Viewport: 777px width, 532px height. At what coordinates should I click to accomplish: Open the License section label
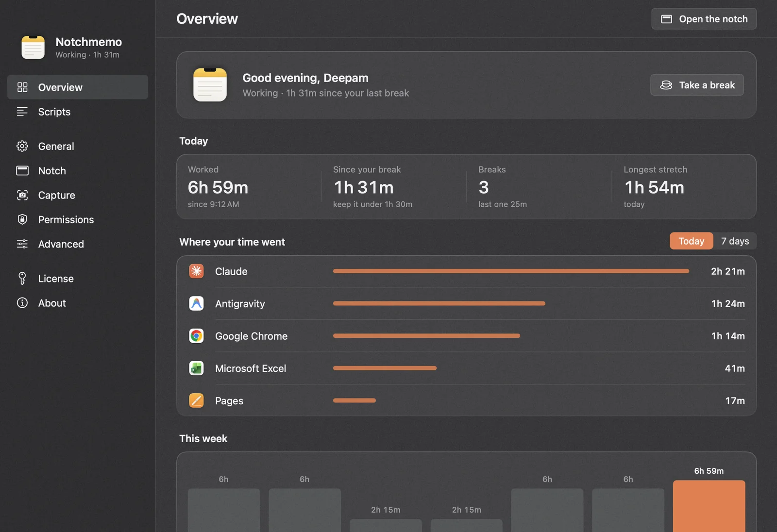point(56,279)
